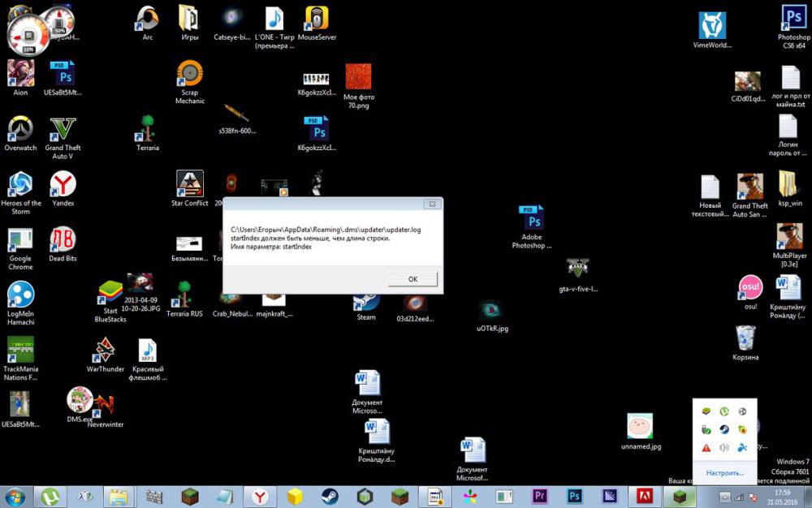Open Windows Explorer from the taskbar
The image size is (812, 508).
click(x=119, y=497)
